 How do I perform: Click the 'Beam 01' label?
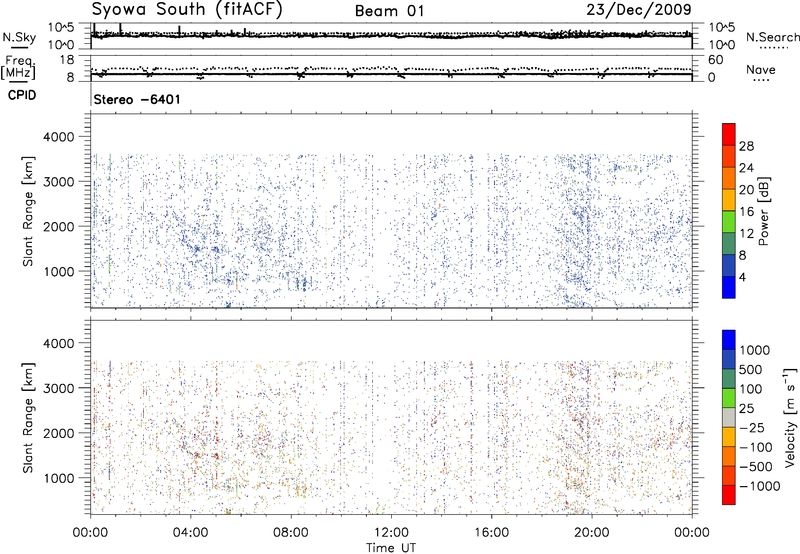tap(390, 11)
